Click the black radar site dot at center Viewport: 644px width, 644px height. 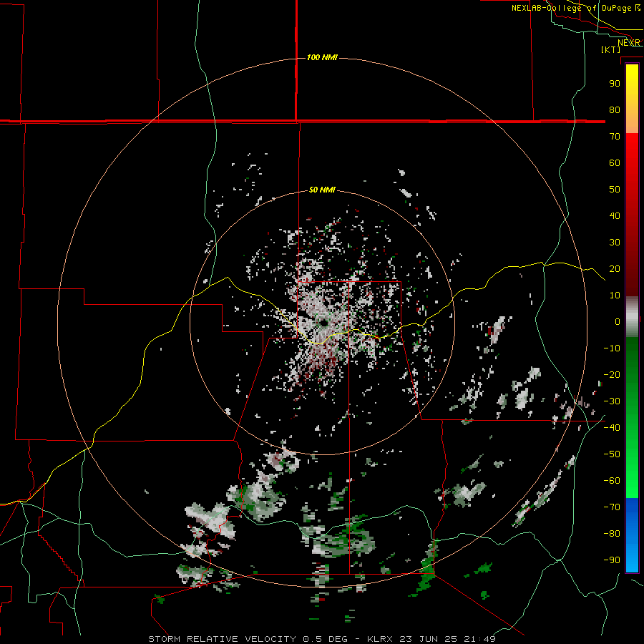tap(323, 323)
